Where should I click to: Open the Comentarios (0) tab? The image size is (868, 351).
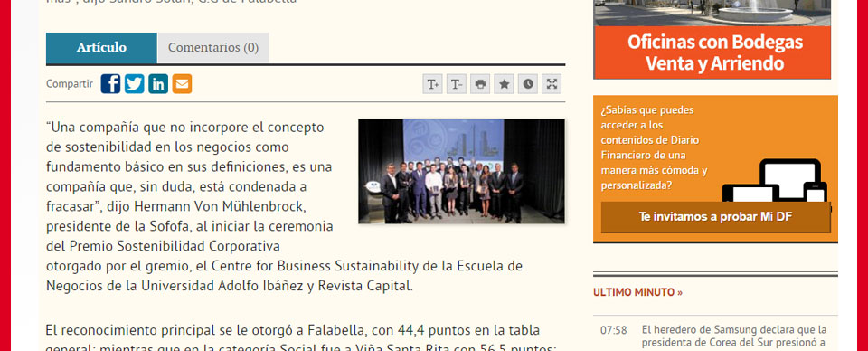coord(213,48)
